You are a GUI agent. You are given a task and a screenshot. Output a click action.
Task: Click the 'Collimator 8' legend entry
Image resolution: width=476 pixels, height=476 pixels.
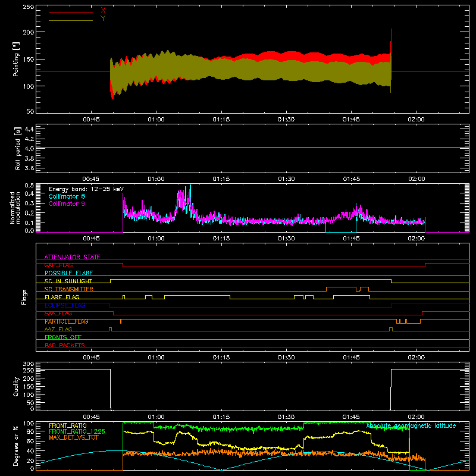67,196
